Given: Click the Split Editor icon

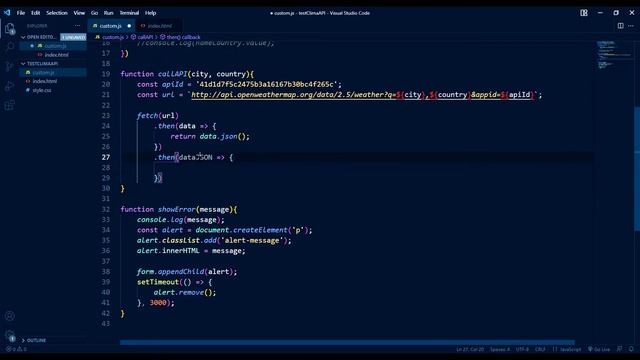Looking at the screenshot, I should (x=620, y=26).
